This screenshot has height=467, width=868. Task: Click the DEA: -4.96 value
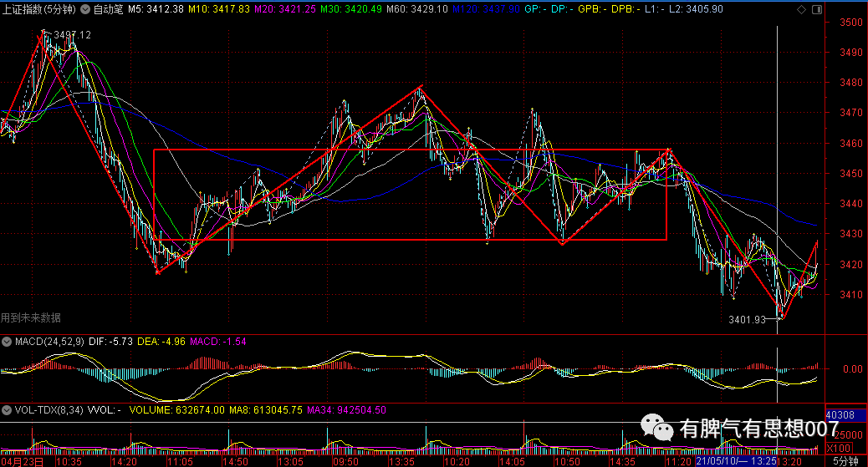click(x=161, y=342)
